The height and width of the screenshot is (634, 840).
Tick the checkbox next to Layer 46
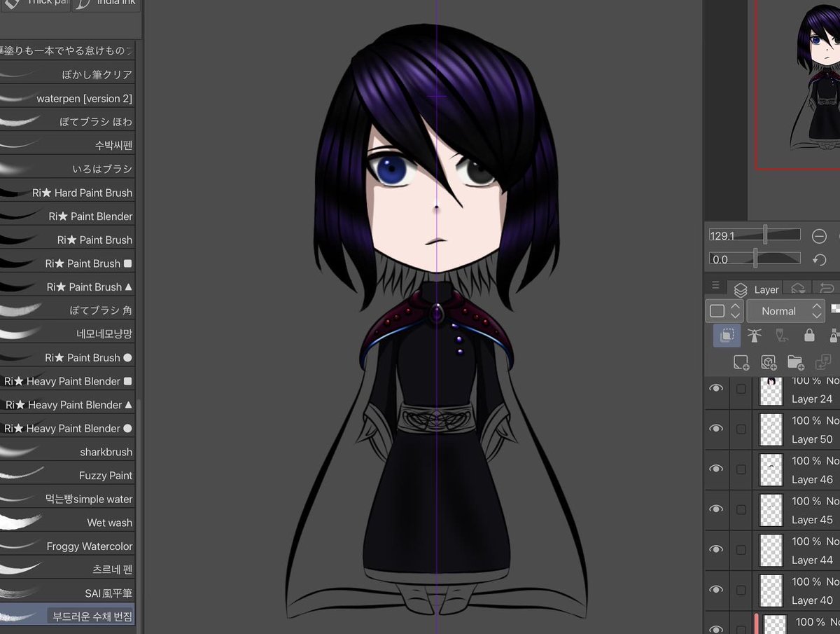click(x=741, y=469)
